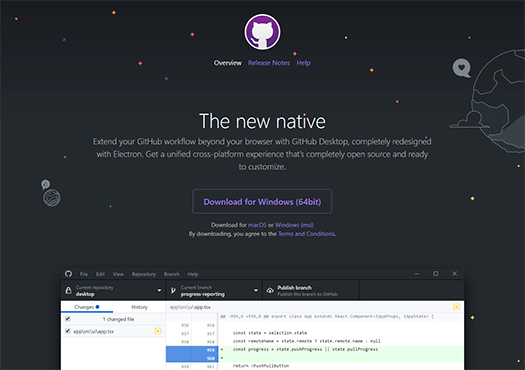The height and width of the screenshot is (370, 525).
Task: Close the GitHub Desktop app window
Action: click(454, 274)
